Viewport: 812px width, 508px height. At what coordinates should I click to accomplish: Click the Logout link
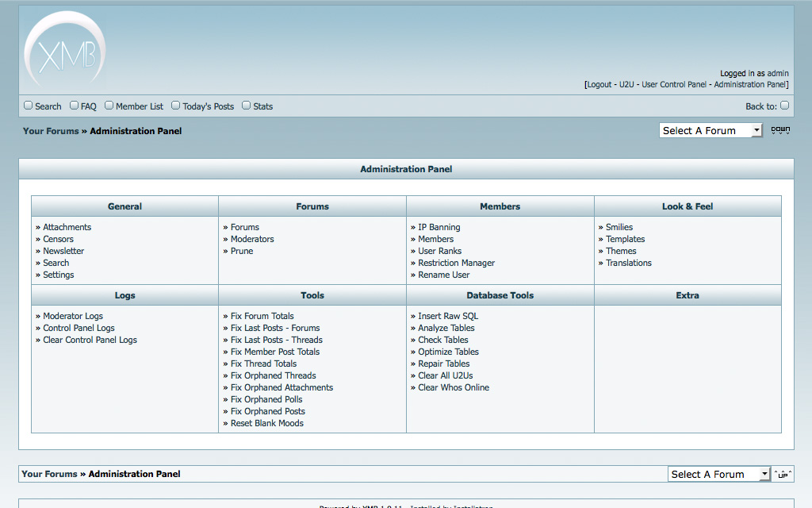tap(599, 84)
